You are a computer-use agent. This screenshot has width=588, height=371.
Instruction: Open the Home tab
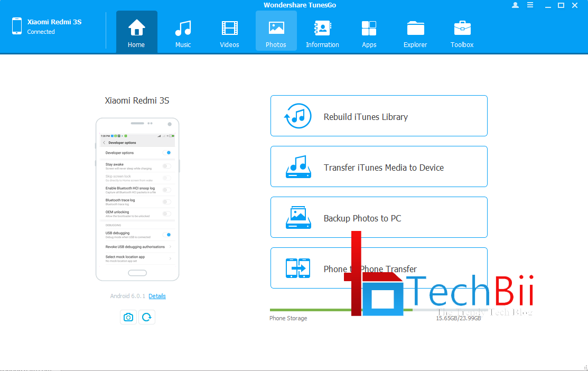coord(136,32)
